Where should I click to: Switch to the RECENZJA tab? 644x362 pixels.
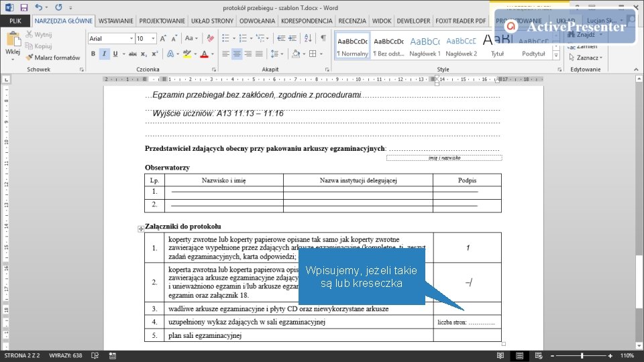pyautogui.click(x=352, y=21)
